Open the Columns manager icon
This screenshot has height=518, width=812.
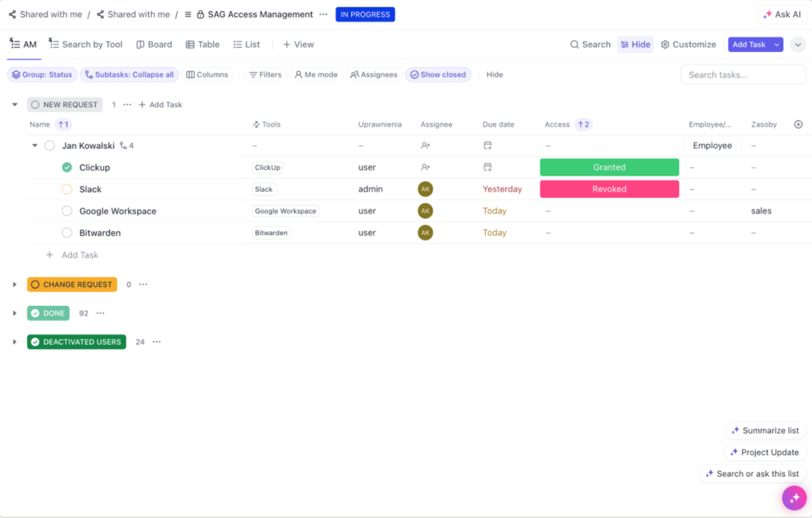pyautogui.click(x=191, y=74)
